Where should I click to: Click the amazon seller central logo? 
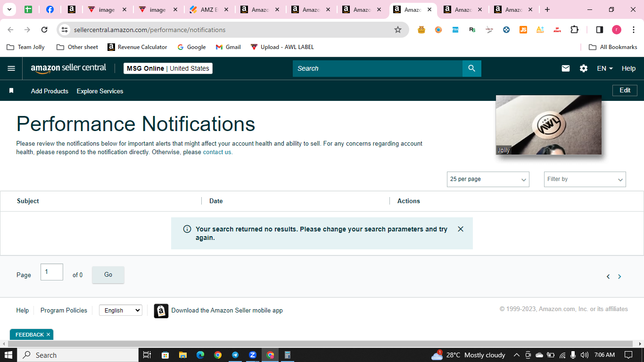68,68
